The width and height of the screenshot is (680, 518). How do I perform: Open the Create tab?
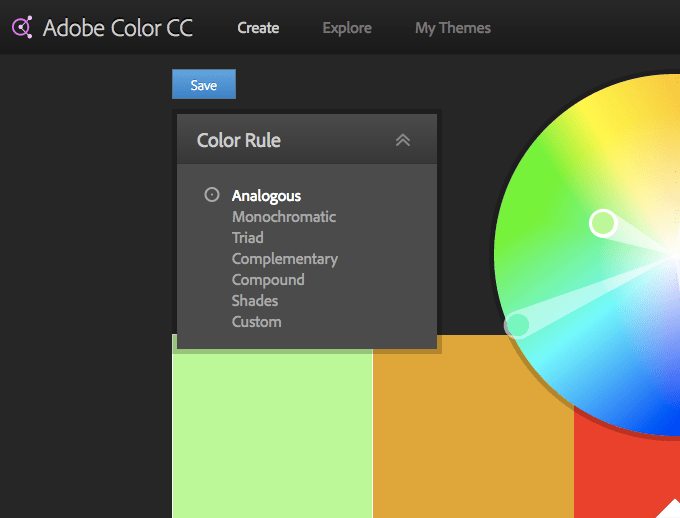(258, 28)
